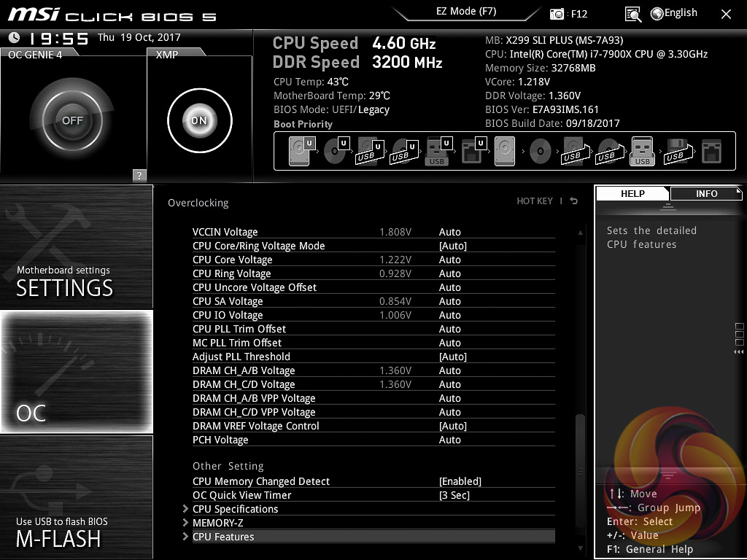Select the legacy CD/DVD boot icon
The height and width of the screenshot is (560, 747).
[541, 152]
